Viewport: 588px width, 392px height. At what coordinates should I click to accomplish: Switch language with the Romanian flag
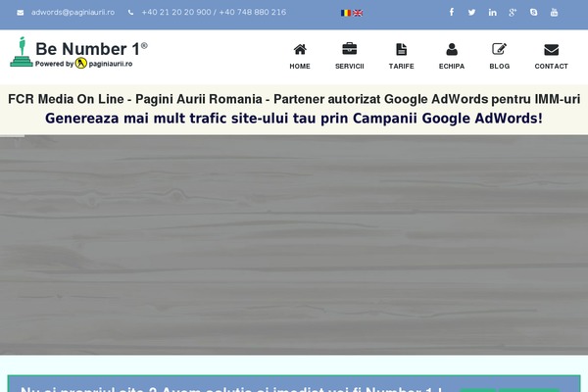[x=346, y=13]
